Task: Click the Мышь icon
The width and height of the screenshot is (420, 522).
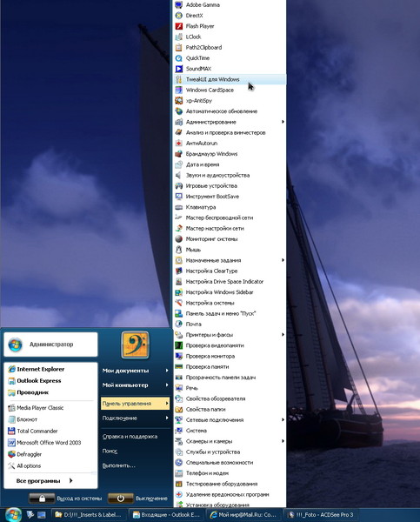Action: click(x=179, y=250)
